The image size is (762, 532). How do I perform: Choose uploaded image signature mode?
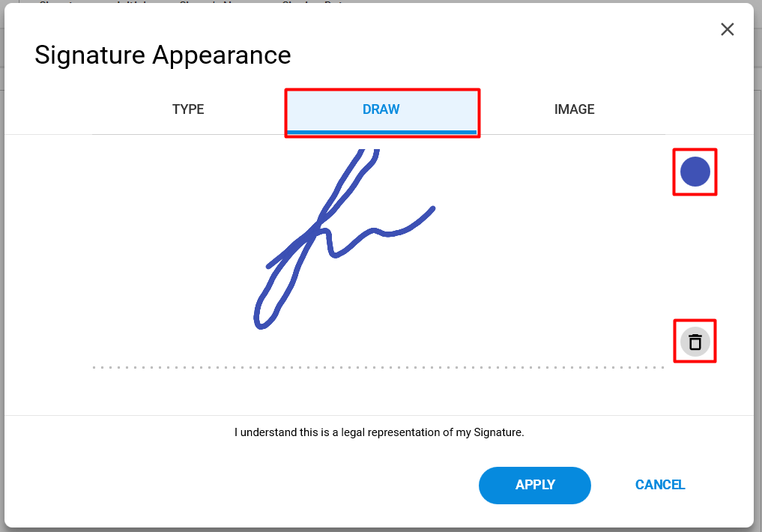tap(575, 109)
